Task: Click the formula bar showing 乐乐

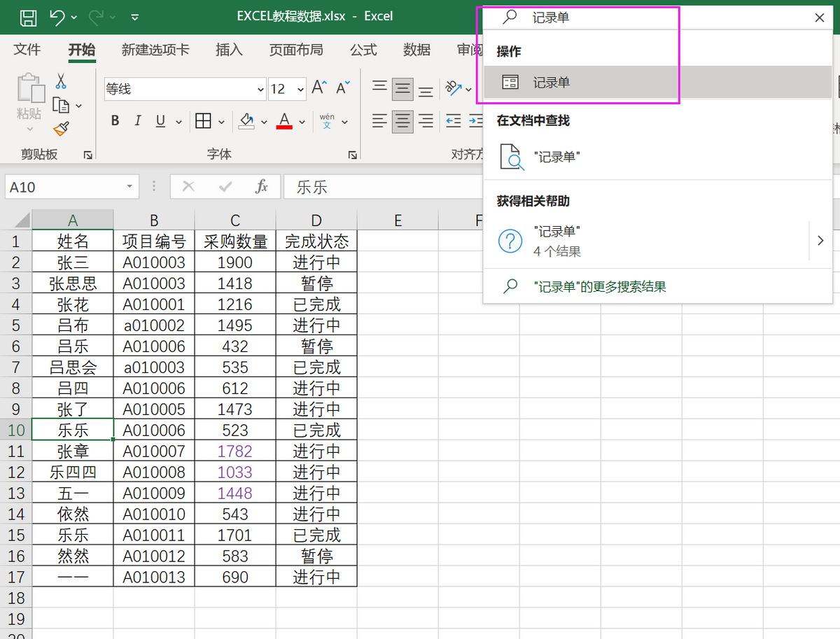Action: [x=383, y=187]
